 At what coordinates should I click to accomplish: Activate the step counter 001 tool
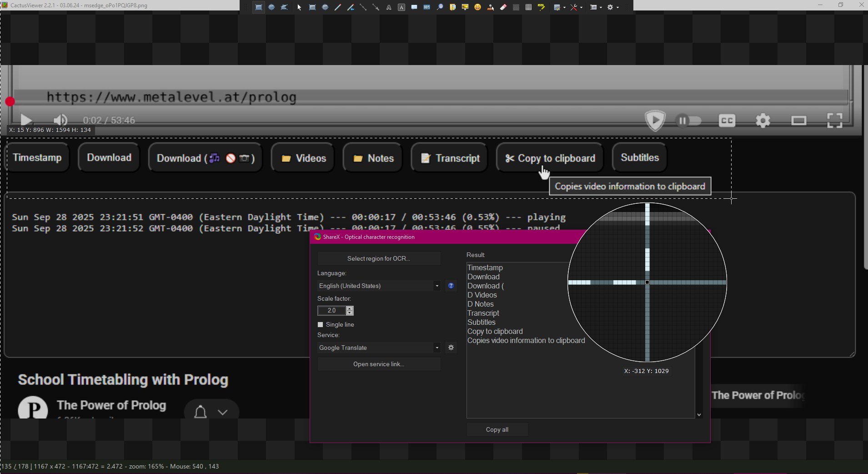pyautogui.click(x=426, y=7)
